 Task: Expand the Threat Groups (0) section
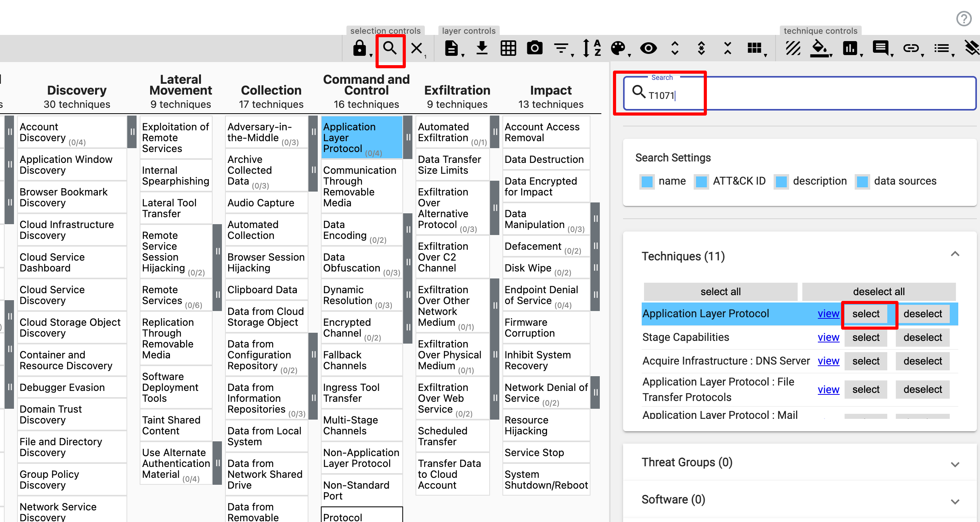coord(955,464)
